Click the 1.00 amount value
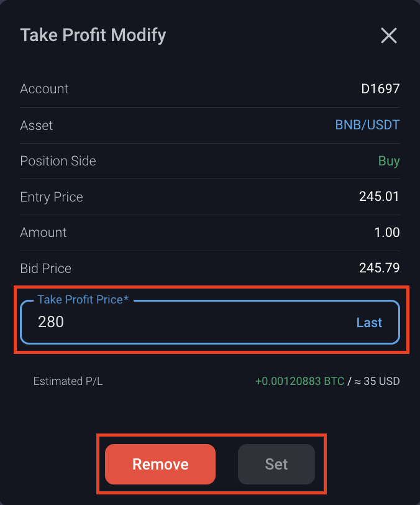This screenshot has width=420, height=505. [x=386, y=233]
